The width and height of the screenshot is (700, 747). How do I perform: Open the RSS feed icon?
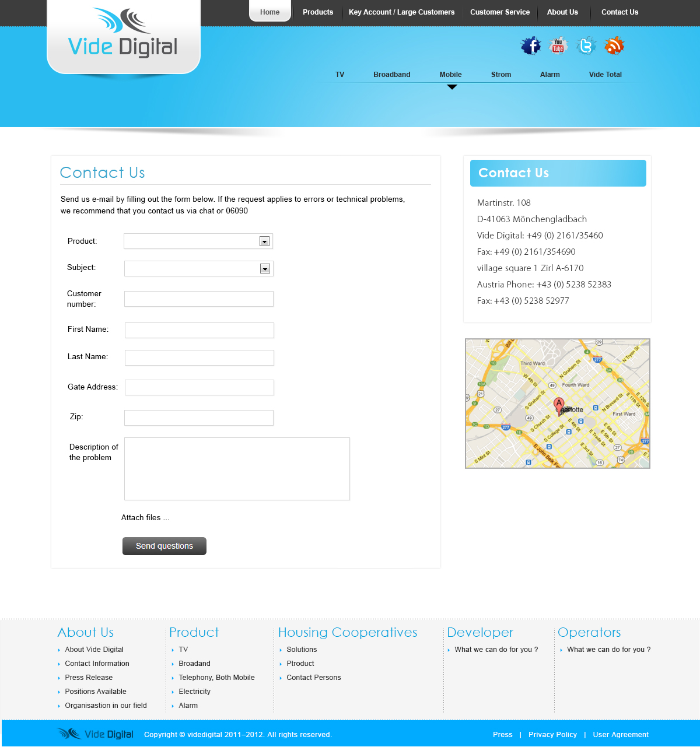pos(614,45)
